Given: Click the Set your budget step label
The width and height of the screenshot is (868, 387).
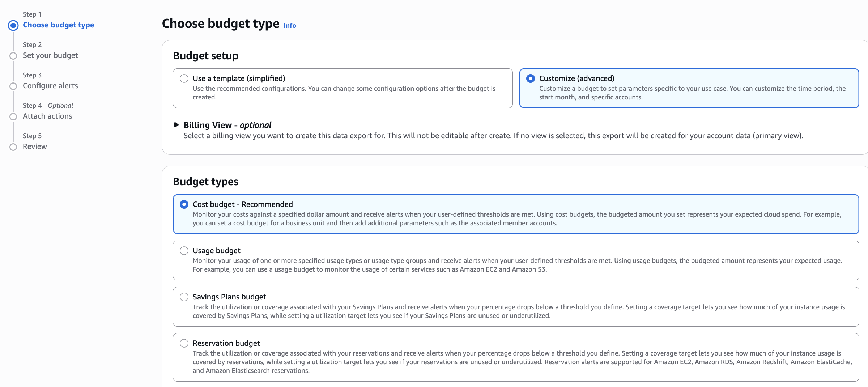Looking at the screenshot, I should point(50,55).
